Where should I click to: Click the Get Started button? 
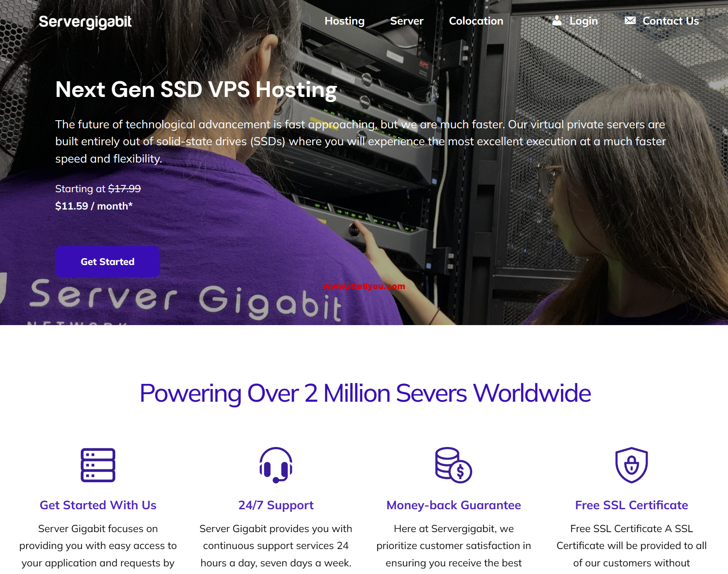108,262
